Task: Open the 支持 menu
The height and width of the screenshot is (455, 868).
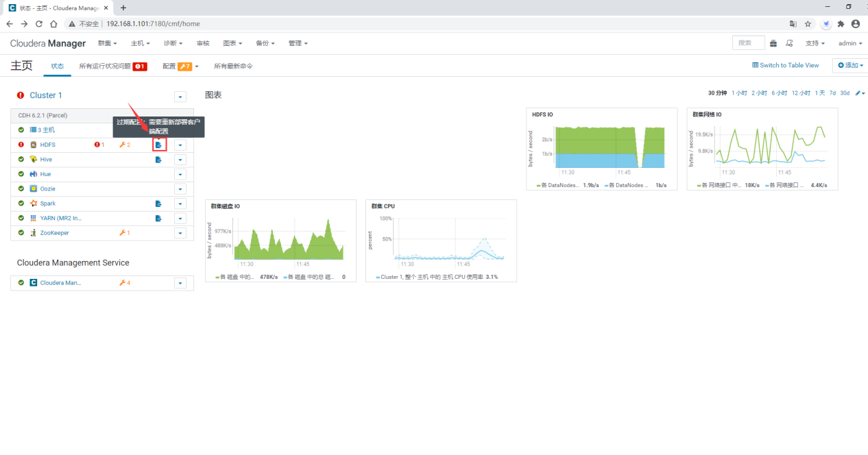Action: coord(815,43)
